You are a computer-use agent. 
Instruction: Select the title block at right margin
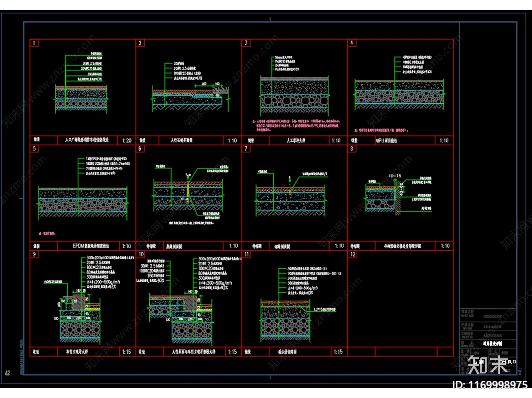pos(488,341)
